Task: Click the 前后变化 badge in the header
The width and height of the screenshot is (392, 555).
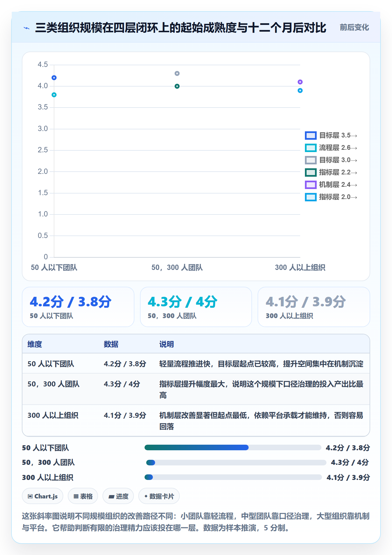Action: [354, 27]
